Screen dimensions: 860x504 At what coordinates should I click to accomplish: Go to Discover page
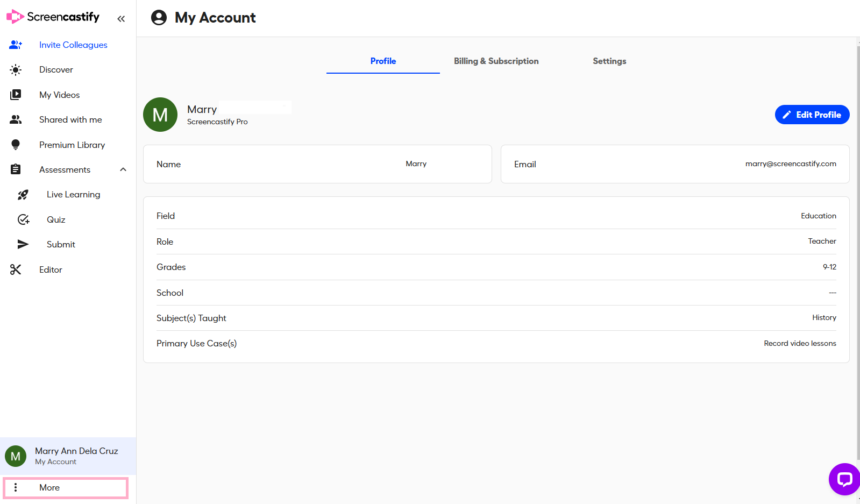pyautogui.click(x=56, y=70)
